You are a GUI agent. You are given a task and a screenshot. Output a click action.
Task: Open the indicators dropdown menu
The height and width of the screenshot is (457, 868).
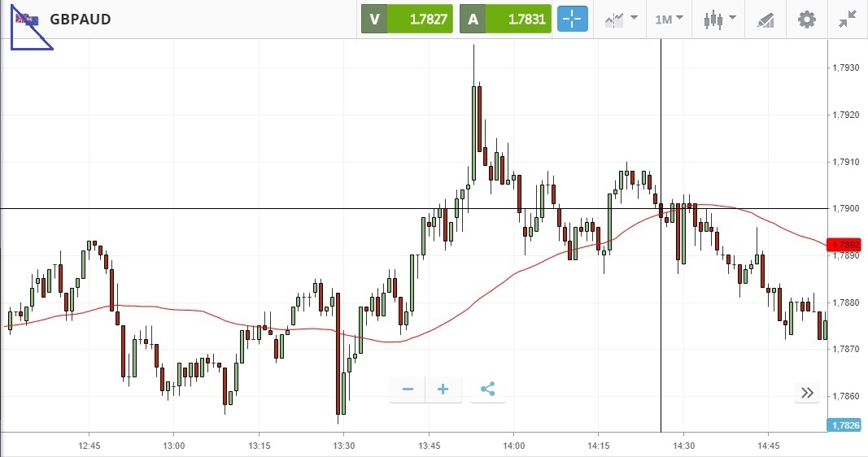point(621,19)
